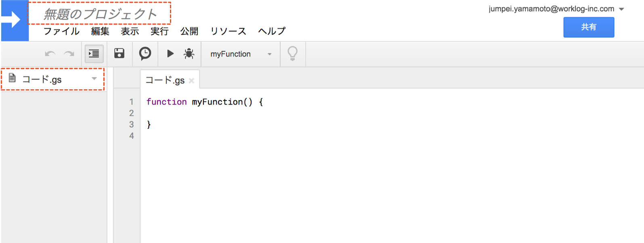This screenshot has width=644, height=243.
Task: Close the コード.gs editor tab
Action: pos(191,81)
